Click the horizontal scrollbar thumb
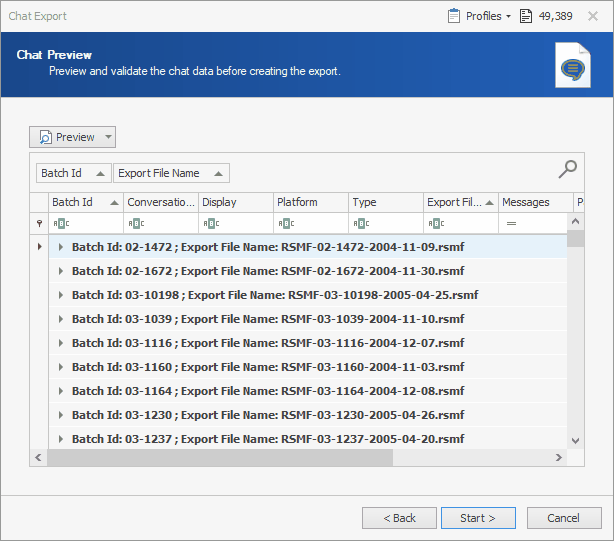 (x=220, y=457)
